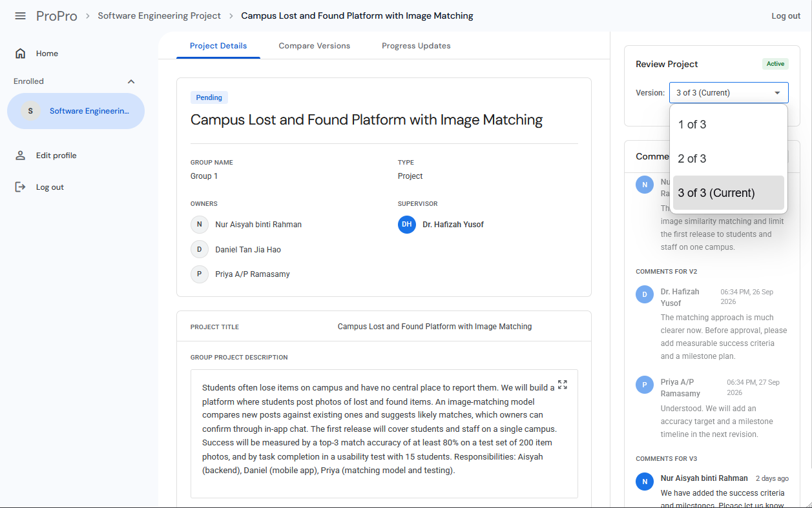
Task: Click the Pending status badge
Action: coord(209,97)
